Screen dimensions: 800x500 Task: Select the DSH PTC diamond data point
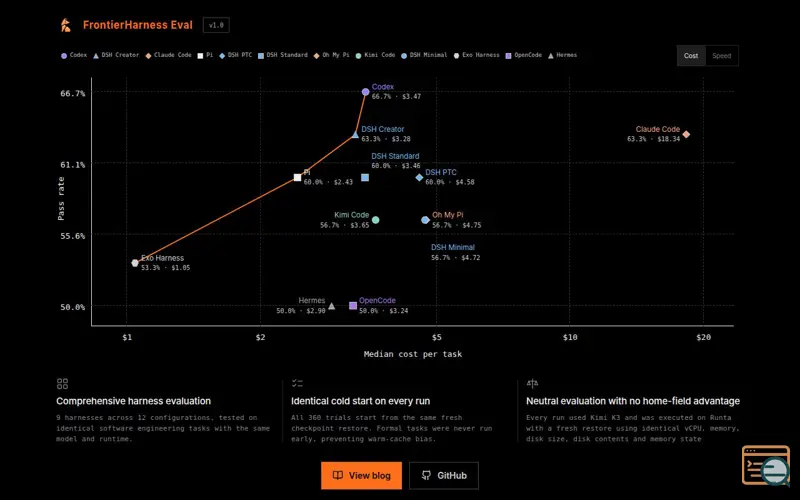click(419, 178)
